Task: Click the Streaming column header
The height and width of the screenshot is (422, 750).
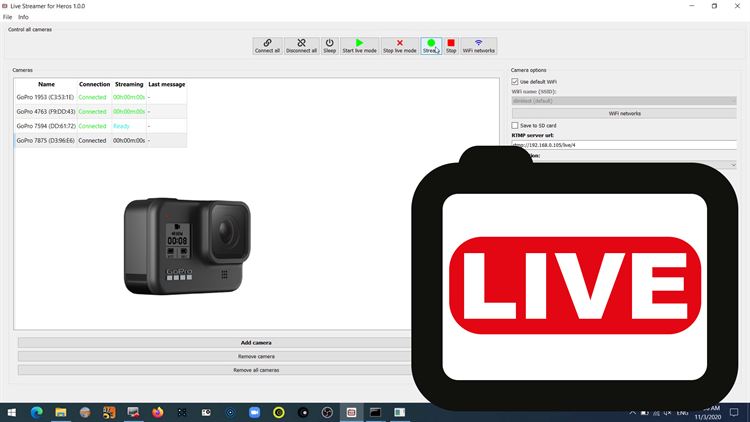Action: [x=129, y=84]
